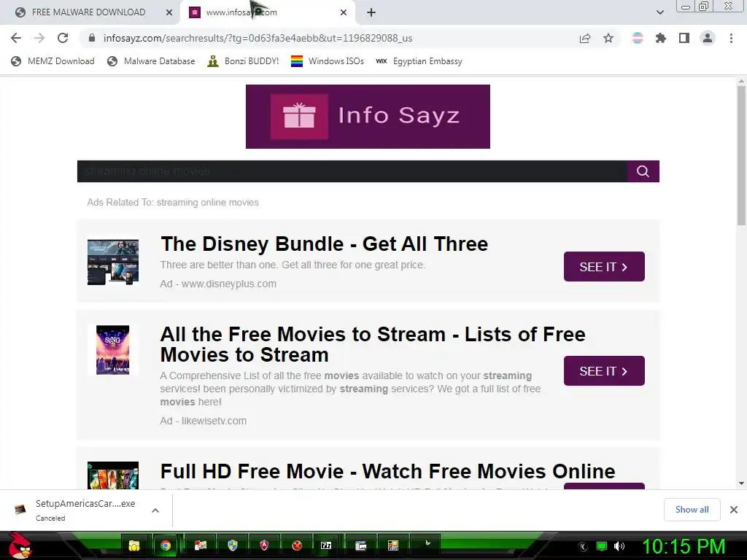
Task: Open The Disney Bundle ad headline
Action: [325, 244]
